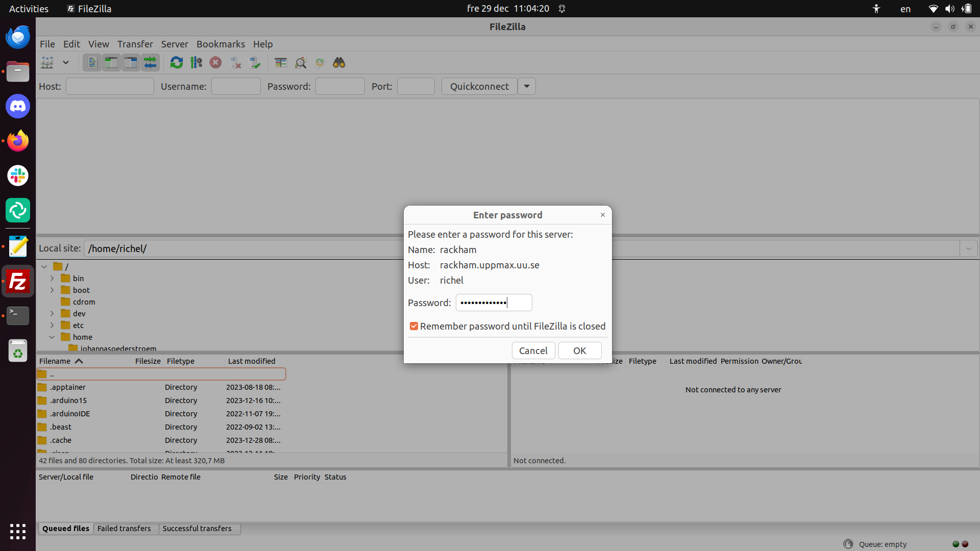Toggle the message log display
Viewport: 980px width, 551px height.
click(x=92, y=63)
